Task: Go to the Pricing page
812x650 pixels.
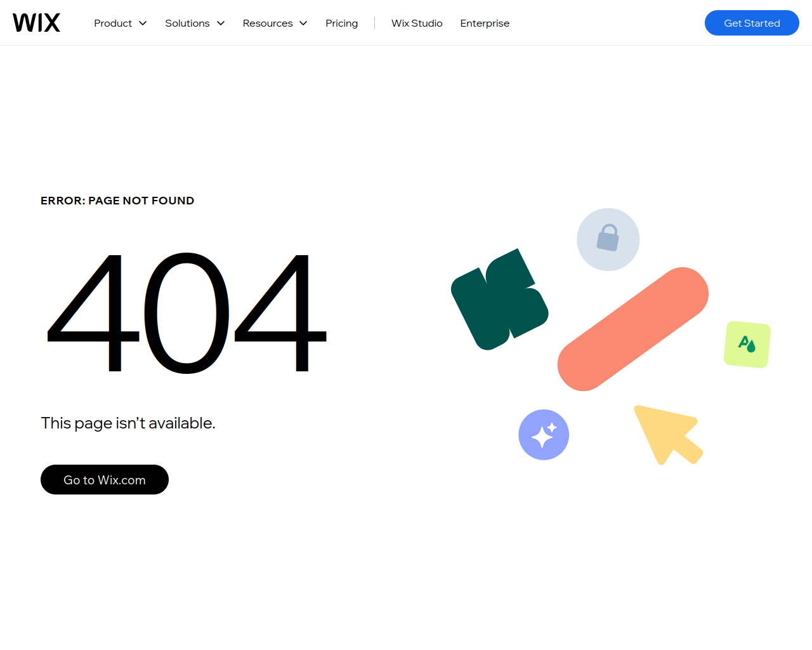Action: click(x=342, y=23)
